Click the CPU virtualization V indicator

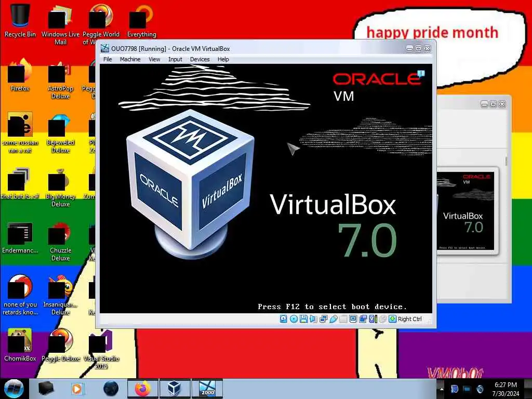click(373, 319)
